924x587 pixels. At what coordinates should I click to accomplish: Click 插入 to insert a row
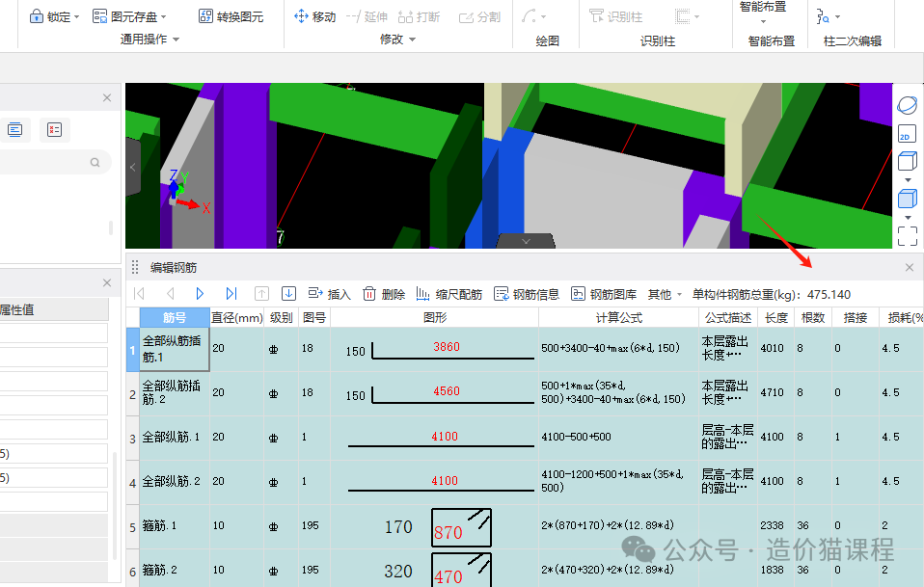pyautogui.click(x=330, y=294)
